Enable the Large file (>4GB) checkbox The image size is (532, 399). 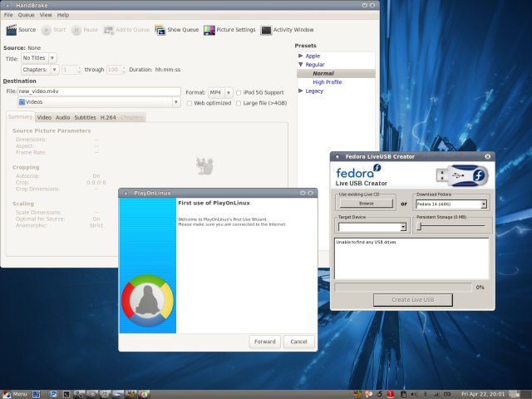point(239,103)
